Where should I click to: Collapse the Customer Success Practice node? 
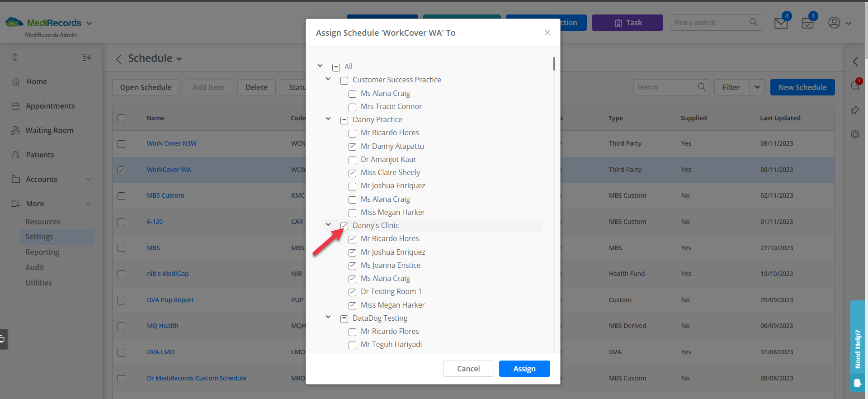[328, 79]
